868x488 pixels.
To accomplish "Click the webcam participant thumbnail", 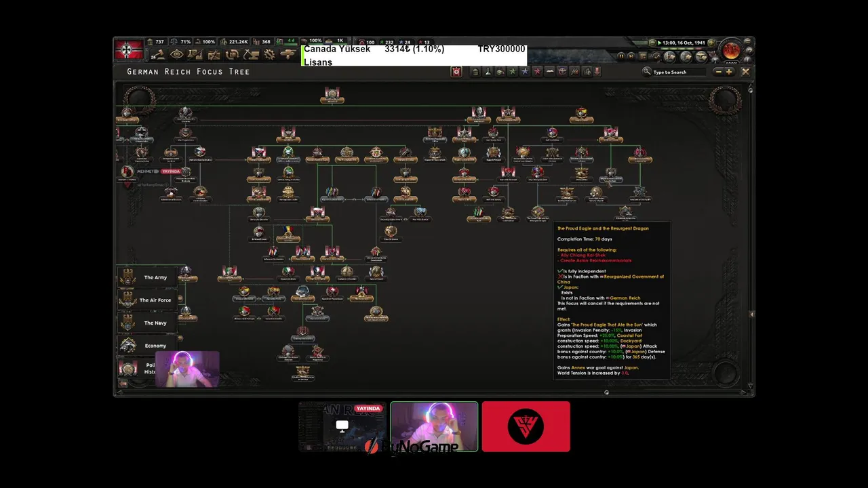I will coord(434,426).
